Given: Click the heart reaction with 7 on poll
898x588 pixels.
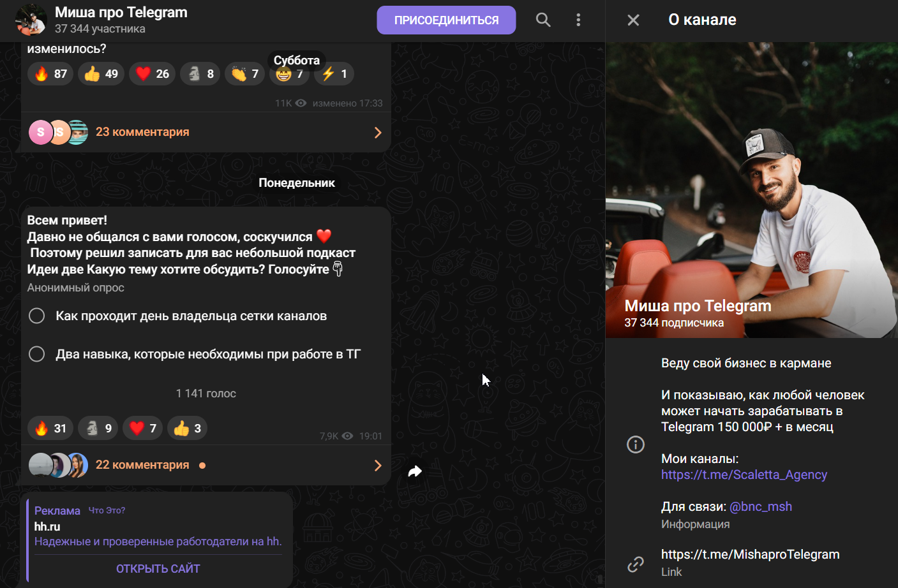Looking at the screenshot, I should pyautogui.click(x=143, y=429).
